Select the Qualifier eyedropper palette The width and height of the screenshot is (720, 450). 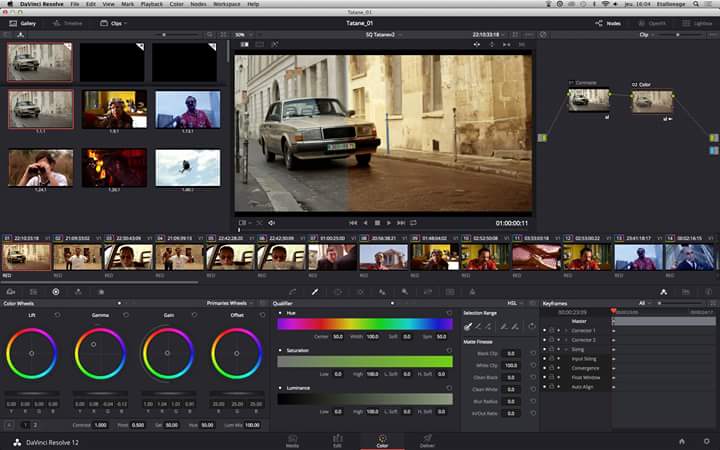click(315, 292)
